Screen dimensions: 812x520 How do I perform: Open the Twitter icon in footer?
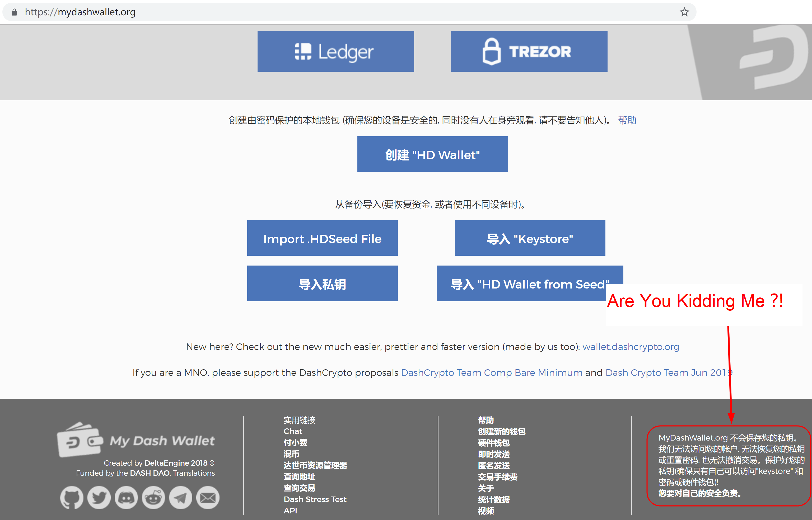click(99, 497)
